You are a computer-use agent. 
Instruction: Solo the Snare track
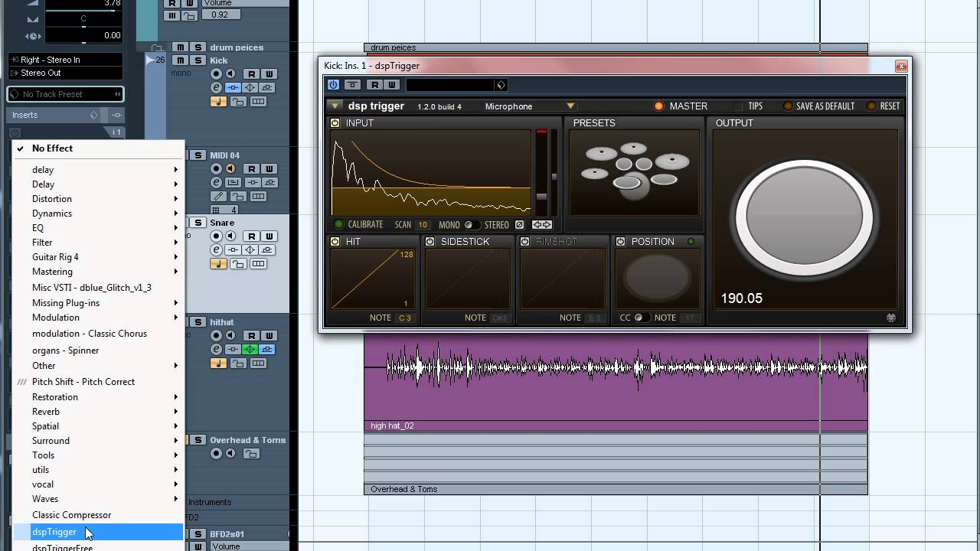(x=198, y=223)
